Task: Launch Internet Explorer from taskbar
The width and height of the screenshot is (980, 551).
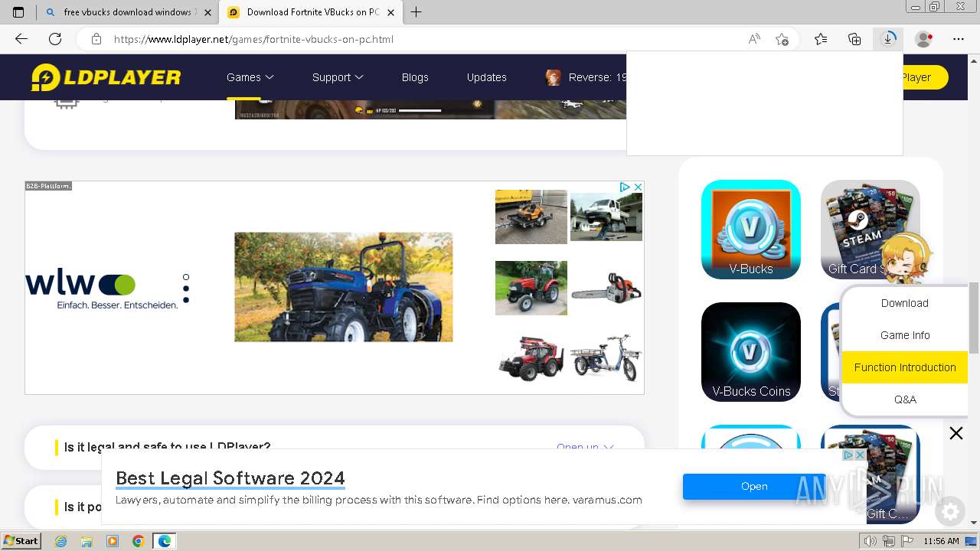Action: pos(61,541)
